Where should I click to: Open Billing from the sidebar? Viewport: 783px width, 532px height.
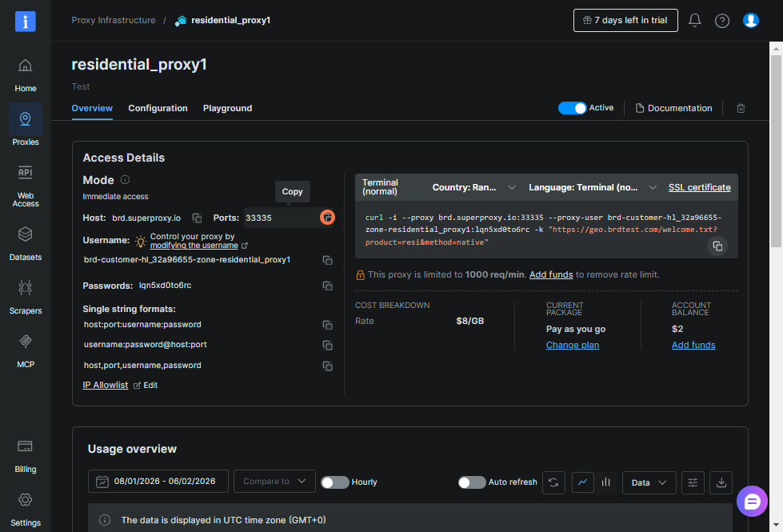[x=25, y=455]
